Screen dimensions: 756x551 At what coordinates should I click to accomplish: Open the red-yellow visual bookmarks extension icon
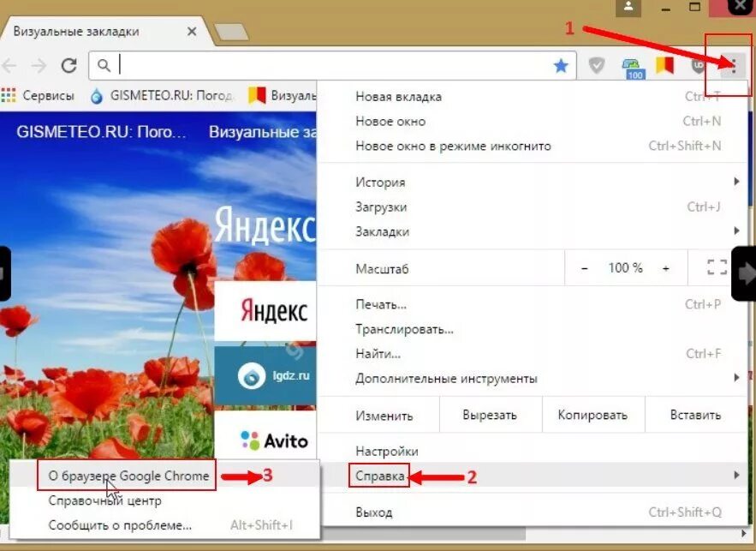664,65
